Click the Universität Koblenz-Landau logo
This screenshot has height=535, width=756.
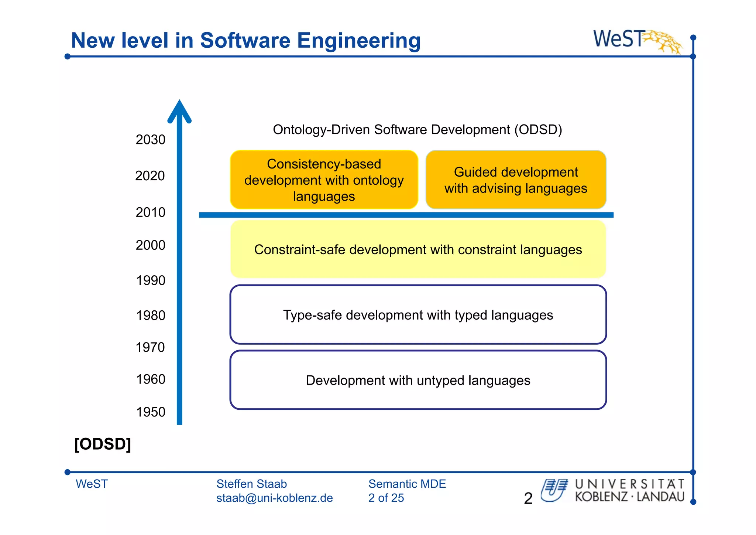(613, 490)
